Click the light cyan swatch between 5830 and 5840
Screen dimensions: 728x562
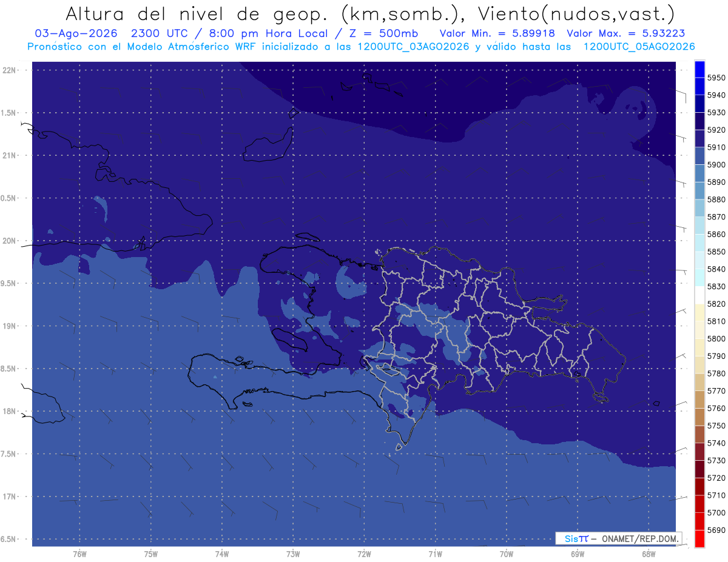699,278
